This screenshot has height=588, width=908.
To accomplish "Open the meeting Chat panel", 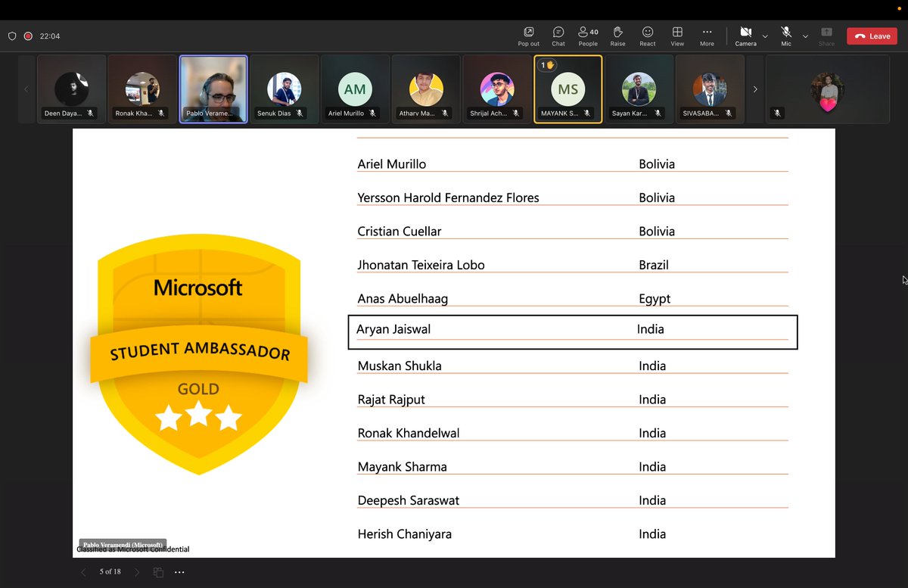I will pos(558,36).
